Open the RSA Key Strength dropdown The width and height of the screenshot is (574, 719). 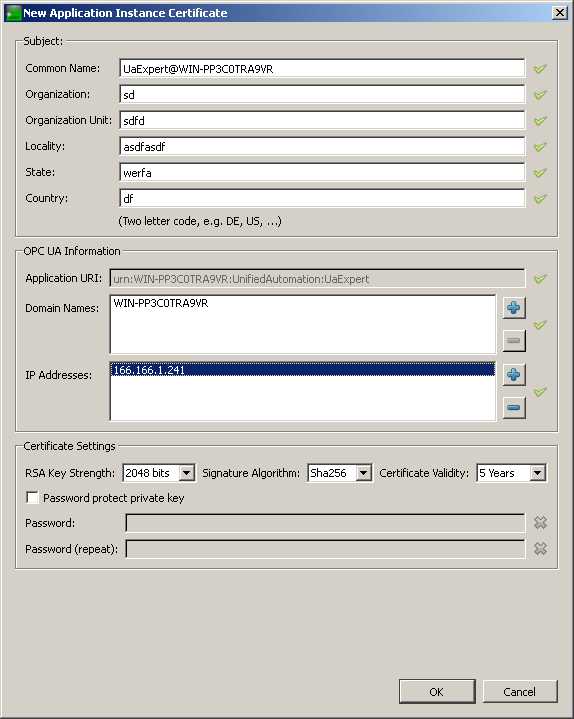(x=187, y=473)
